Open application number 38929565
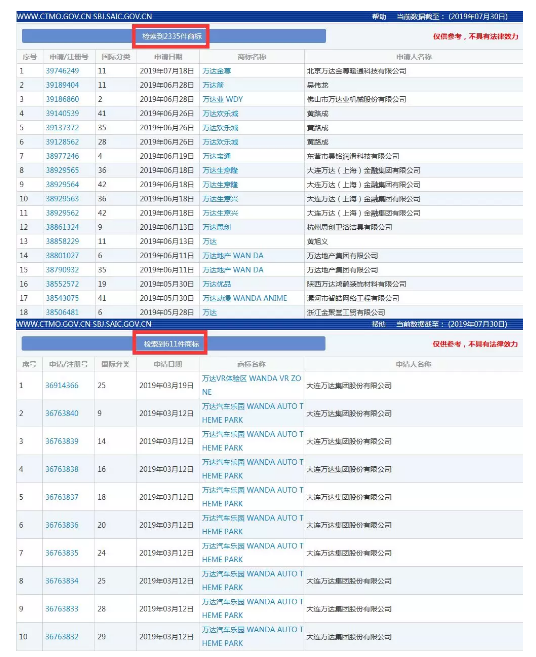Screen dimensions: 536x657 click(x=62, y=171)
